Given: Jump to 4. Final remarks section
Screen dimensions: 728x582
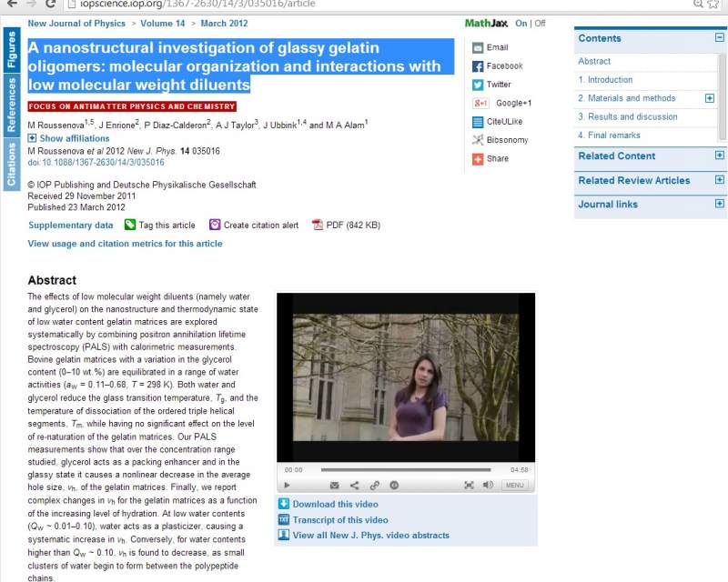Looking at the screenshot, I should tap(609, 135).
